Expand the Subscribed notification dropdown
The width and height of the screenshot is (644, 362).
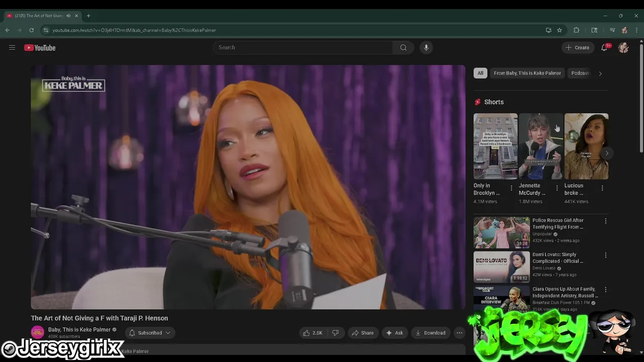149,333
